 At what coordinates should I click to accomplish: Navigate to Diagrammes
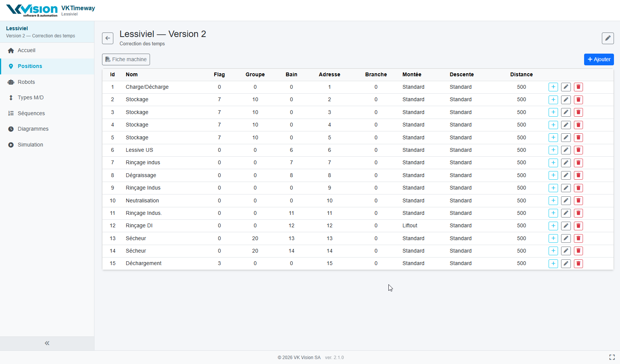tap(33, 129)
